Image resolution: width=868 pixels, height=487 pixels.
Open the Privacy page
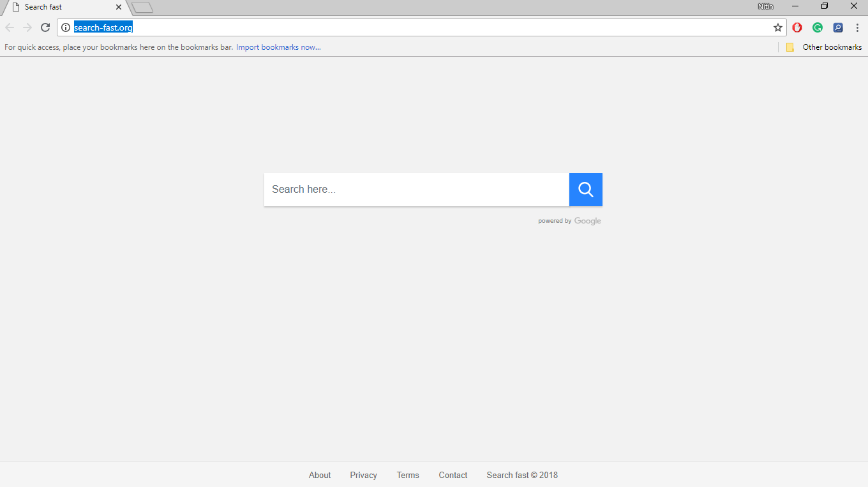click(363, 475)
